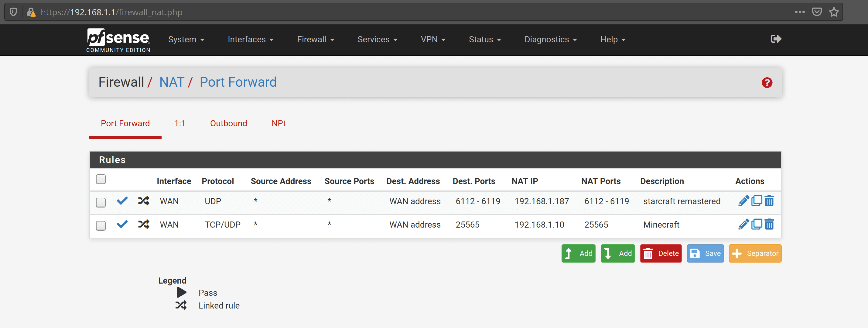Copy the Minecraft rule using the duplicate icon
Viewport: 868px width, 328px height.
point(757,224)
